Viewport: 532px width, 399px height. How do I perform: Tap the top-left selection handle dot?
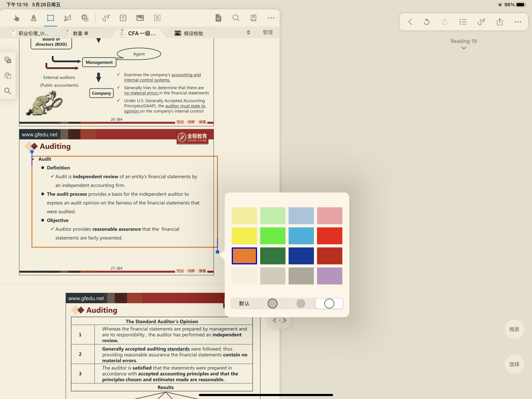(x=32, y=152)
